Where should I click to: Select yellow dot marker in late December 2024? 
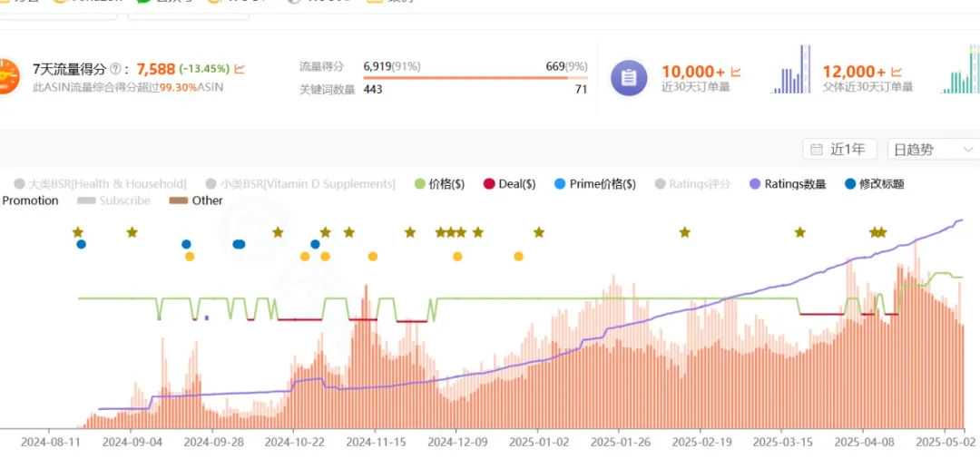click(x=518, y=256)
